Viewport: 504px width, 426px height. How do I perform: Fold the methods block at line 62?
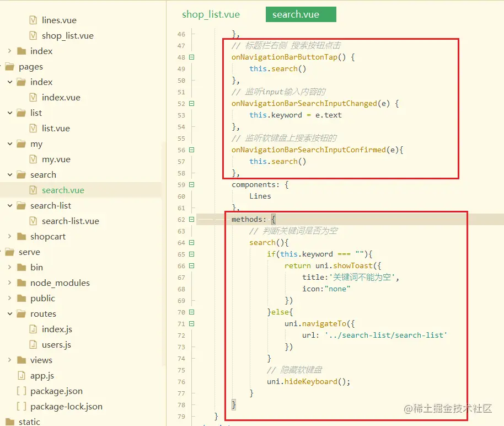[191, 220]
